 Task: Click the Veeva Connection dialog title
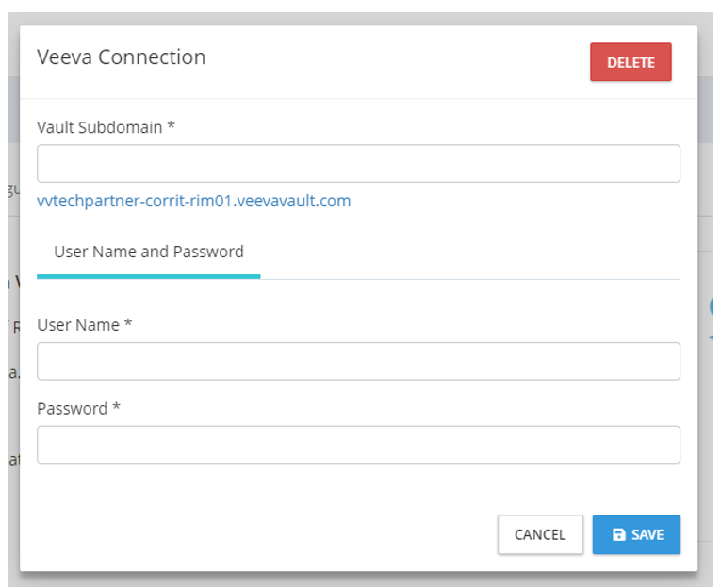(x=121, y=57)
